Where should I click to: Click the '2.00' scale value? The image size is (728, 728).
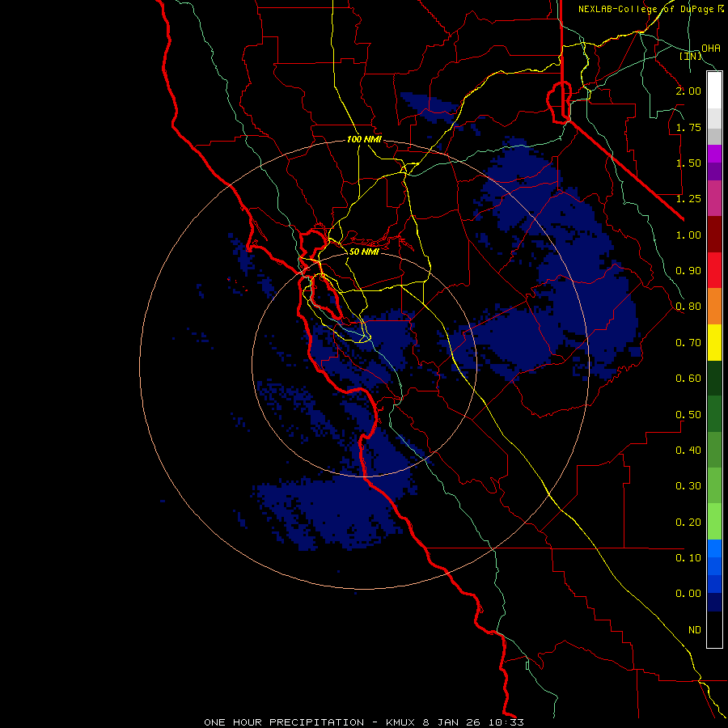688,91
